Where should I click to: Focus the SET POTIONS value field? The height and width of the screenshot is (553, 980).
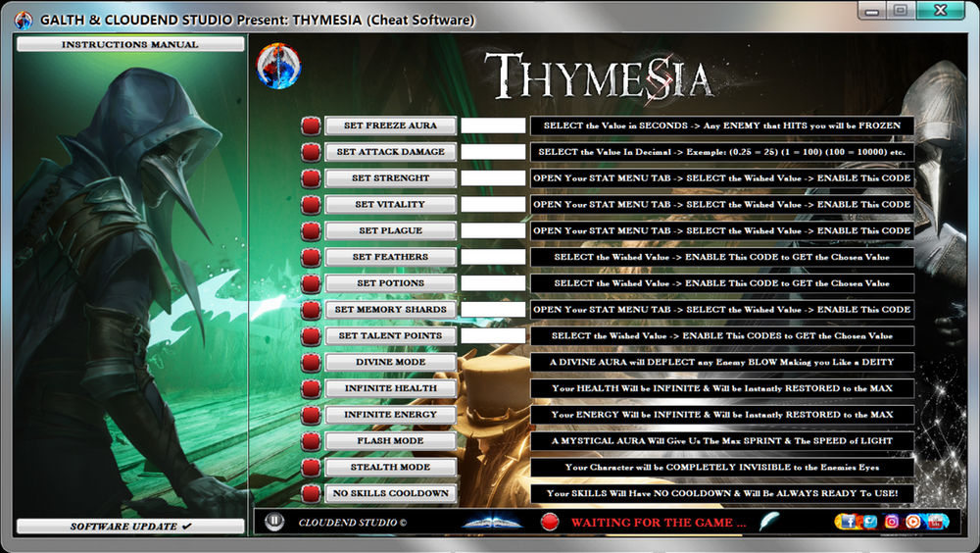point(493,282)
